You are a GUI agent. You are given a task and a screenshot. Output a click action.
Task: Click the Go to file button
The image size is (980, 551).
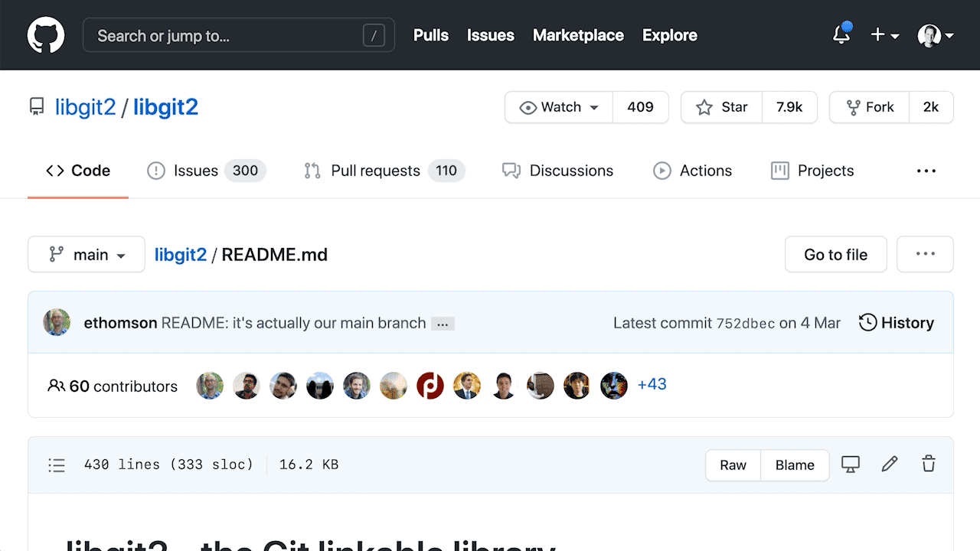836,254
